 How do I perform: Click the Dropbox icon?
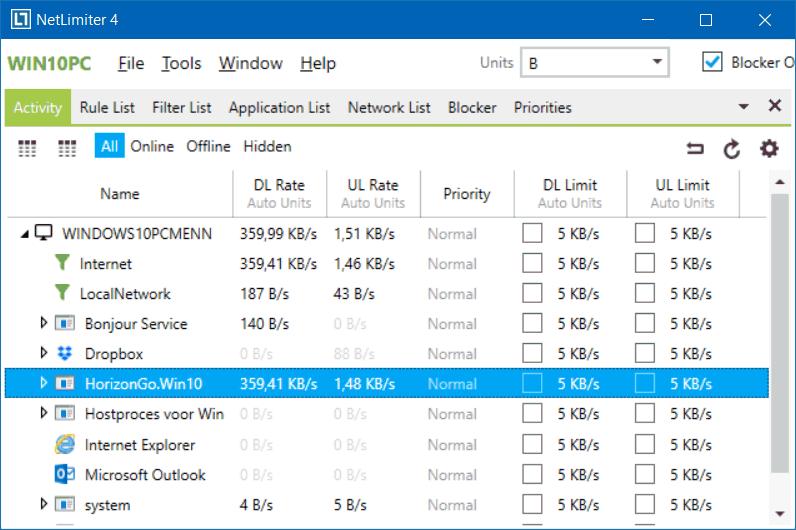64,353
